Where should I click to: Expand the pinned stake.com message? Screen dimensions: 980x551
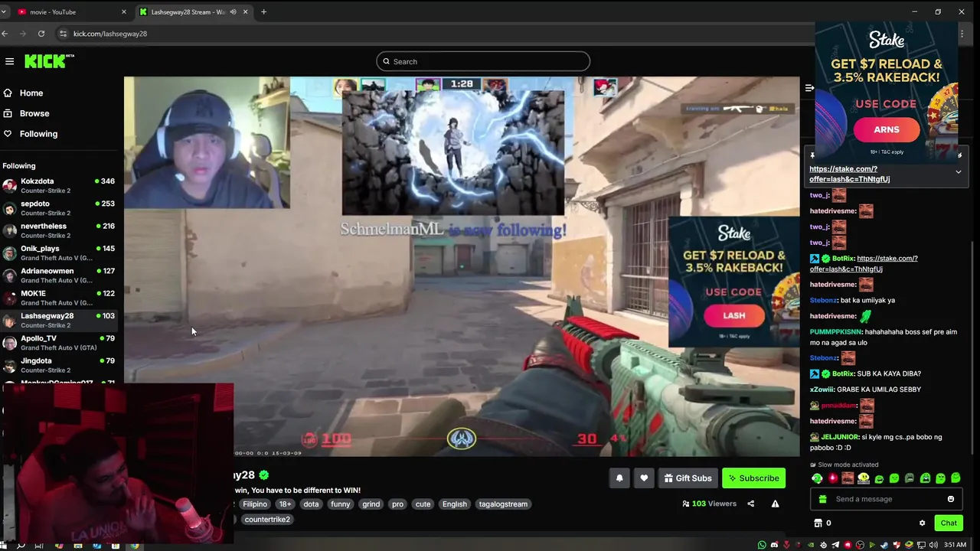958,172
